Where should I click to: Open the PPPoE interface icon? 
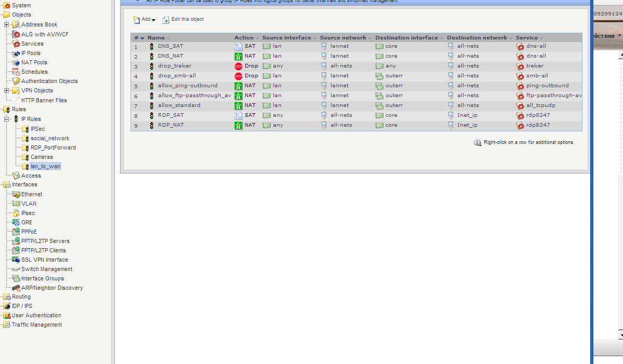pyautogui.click(x=16, y=232)
